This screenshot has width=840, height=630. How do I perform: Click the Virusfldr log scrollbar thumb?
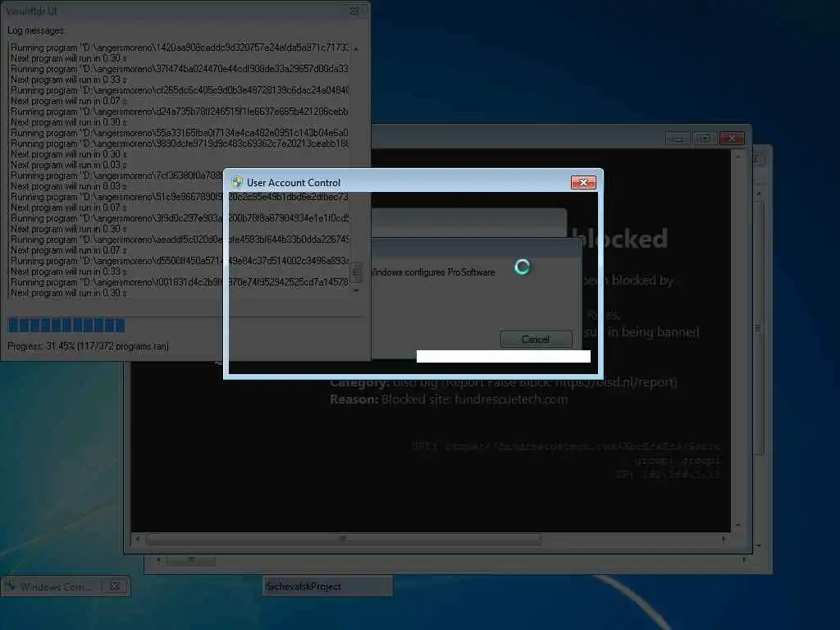356,272
